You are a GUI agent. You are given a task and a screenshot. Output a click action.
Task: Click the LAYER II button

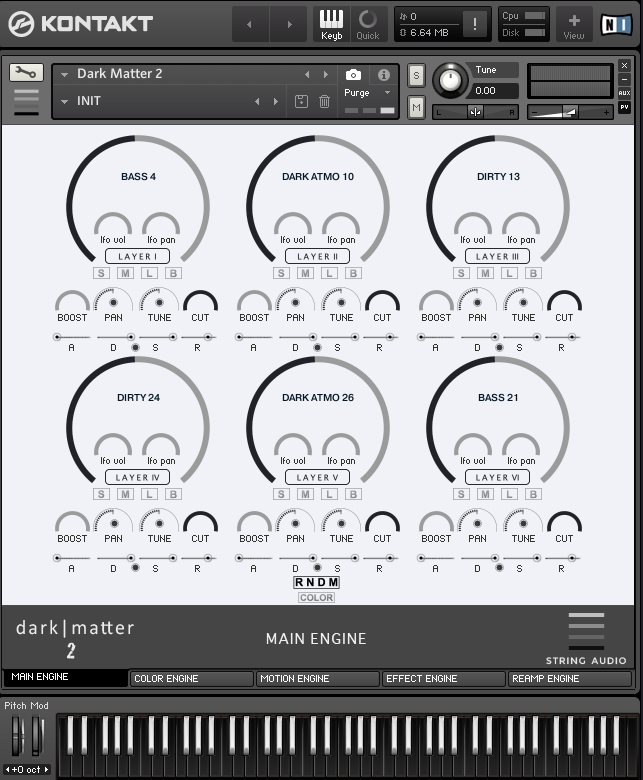click(318, 256)
